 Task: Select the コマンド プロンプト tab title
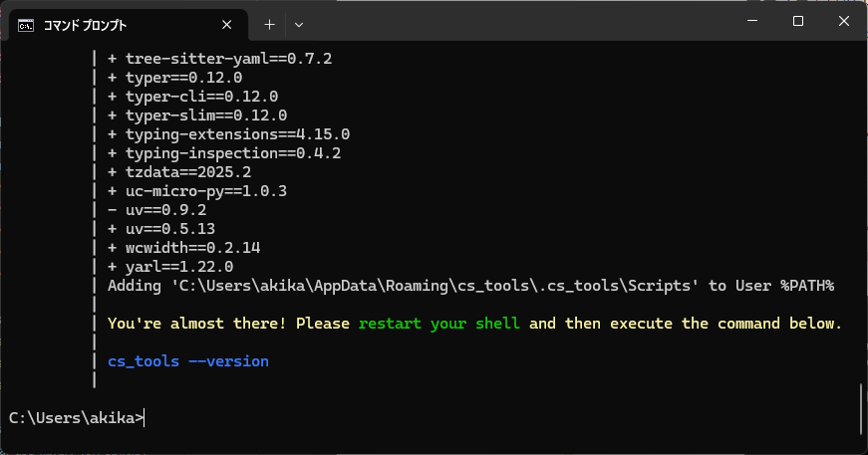tap(85, 24)
